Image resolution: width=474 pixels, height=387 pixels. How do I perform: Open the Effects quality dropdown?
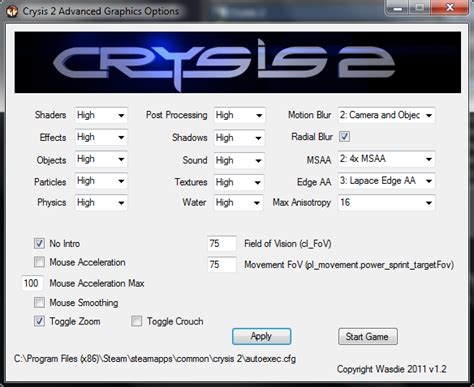pos(101,137)
